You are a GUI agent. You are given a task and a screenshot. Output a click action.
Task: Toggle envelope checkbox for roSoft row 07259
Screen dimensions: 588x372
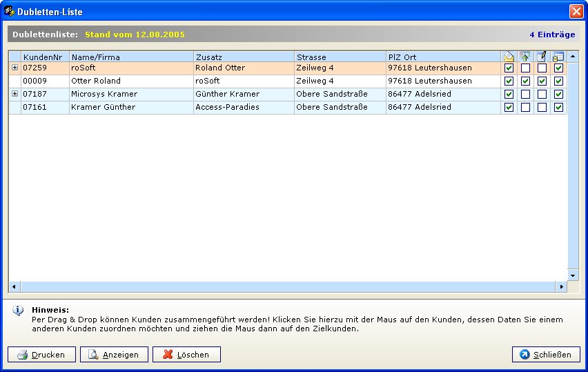coord(509,68)
